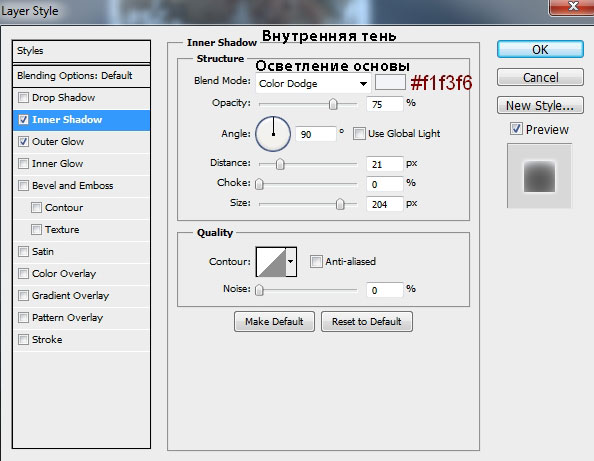
Task: Click the Distance slider handle
Action: (280, 164)
